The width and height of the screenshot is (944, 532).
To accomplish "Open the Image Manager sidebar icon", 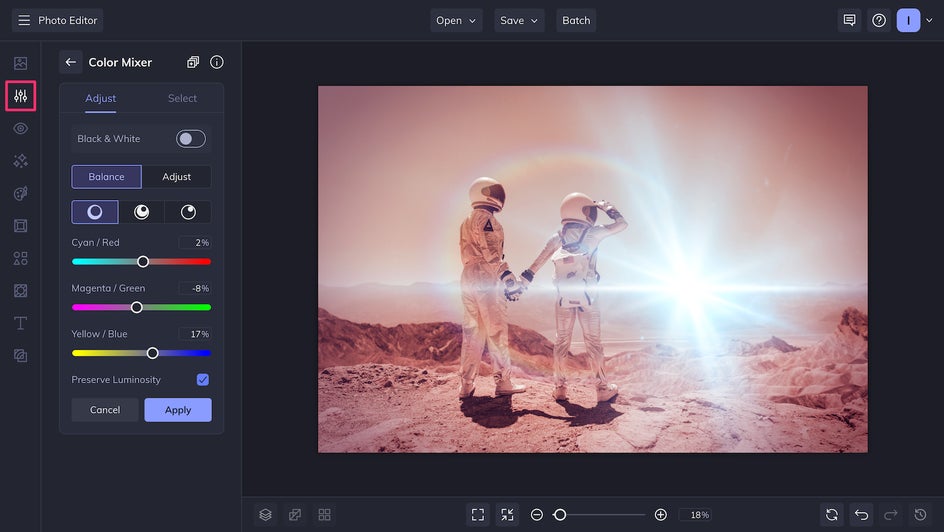I will click(20, 63).
